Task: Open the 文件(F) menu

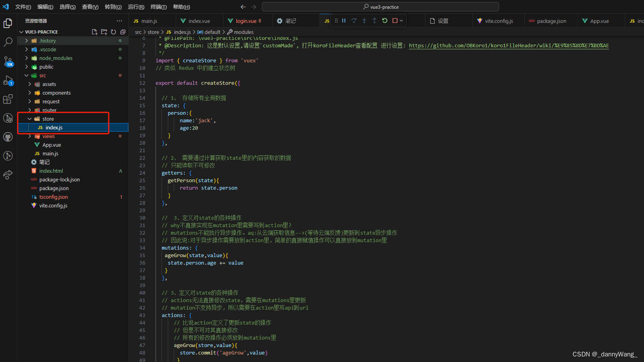Action: coord(23,7)
